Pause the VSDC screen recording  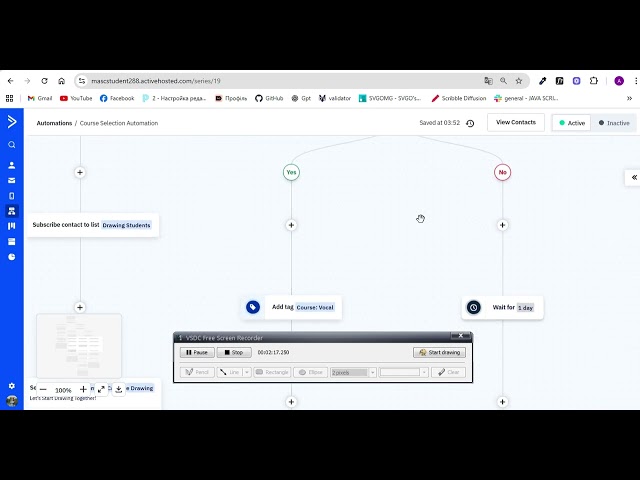point(197,352)
